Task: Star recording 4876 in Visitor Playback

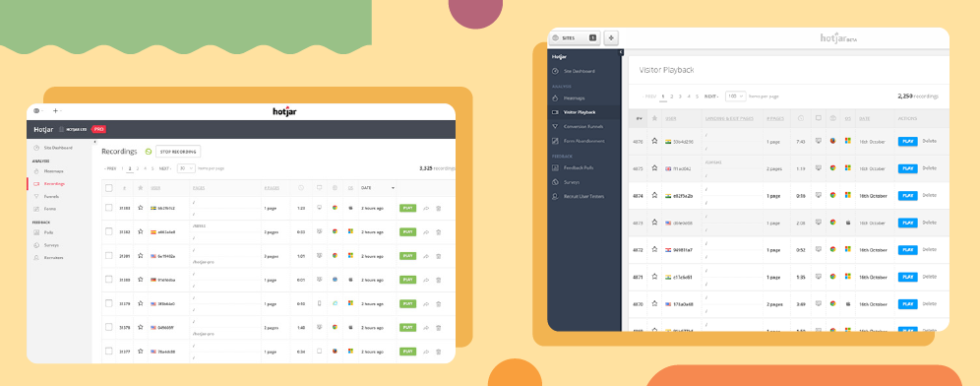Action: [654, 141]
